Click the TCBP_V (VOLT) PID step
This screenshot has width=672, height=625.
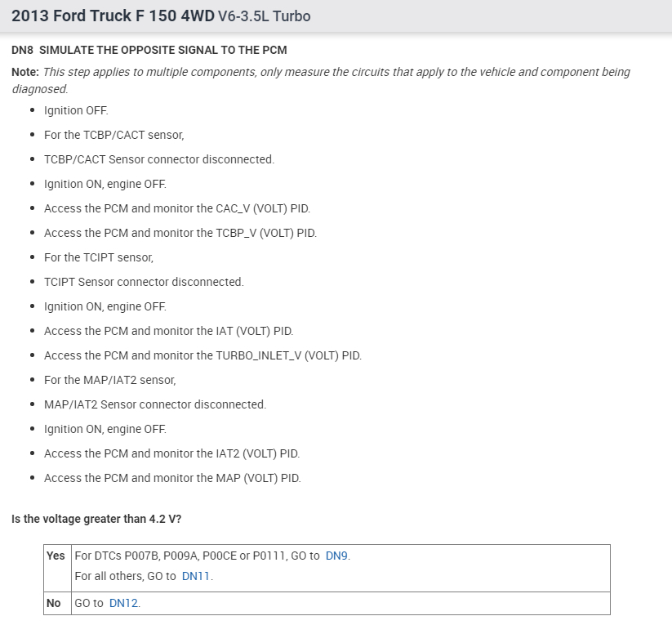[x=180, y=233]
